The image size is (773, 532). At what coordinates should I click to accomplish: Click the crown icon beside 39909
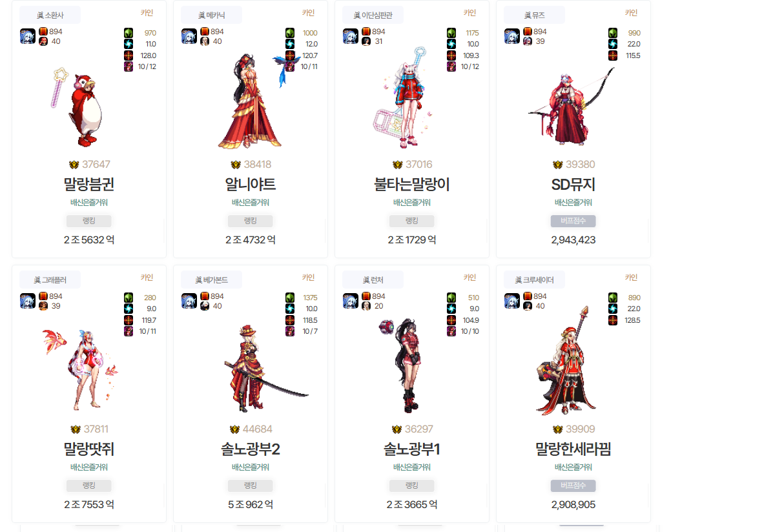pos(557,429)
